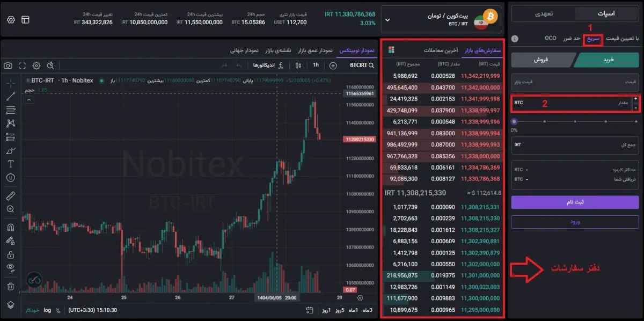
Task: Activate the zoom-in tool
Action: [11, 209]
